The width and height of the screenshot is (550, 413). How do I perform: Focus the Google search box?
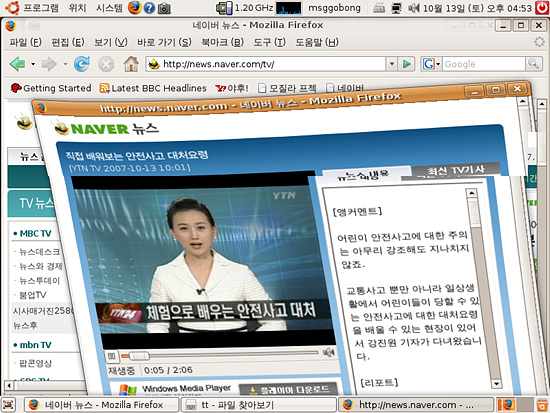484,64
